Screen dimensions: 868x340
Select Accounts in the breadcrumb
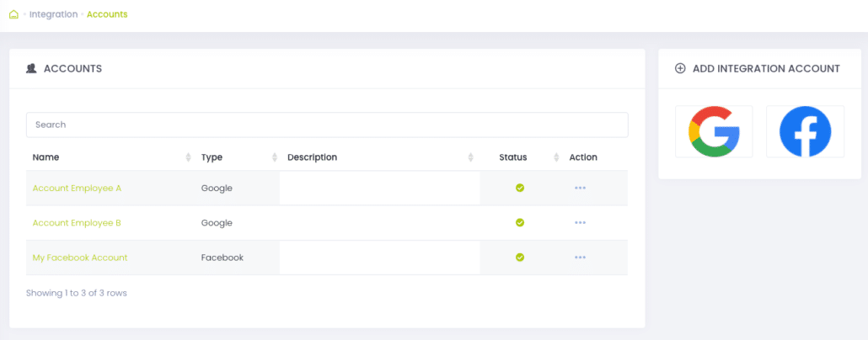click(107, 14)
